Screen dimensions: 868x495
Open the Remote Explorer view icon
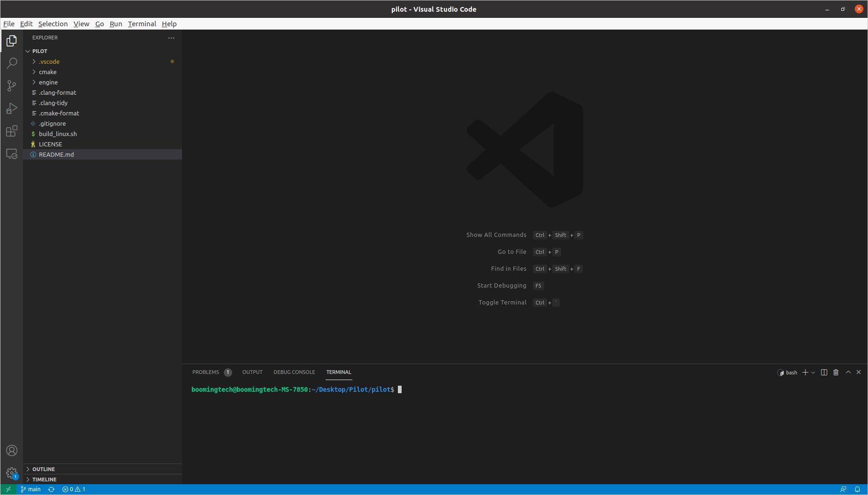coord(12,153)
